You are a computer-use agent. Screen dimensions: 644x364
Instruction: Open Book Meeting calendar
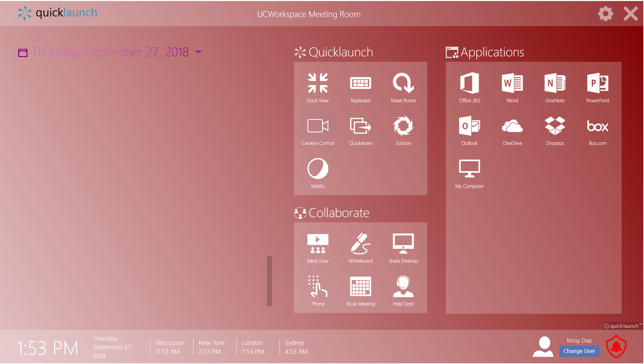click(360, 291)
